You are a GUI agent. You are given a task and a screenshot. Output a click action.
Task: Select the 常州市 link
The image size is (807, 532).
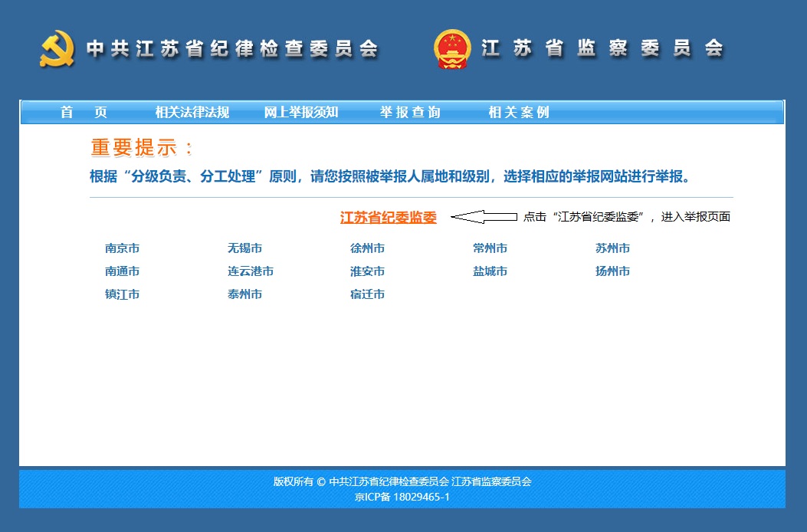(490, 248)
